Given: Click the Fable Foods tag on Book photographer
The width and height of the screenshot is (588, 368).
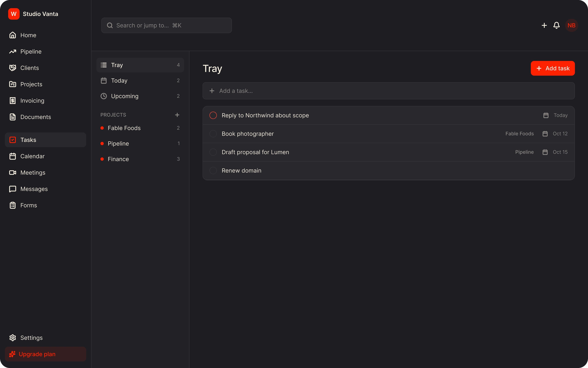Looking at the screenshot, I should coord(520,134).
